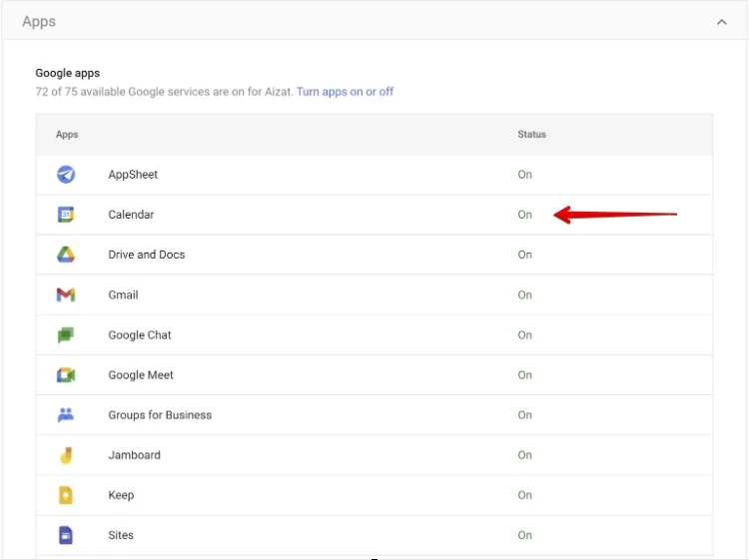Click the Sites app icon
This screenshot has width=749, height=560.
[x=66, y=535]
